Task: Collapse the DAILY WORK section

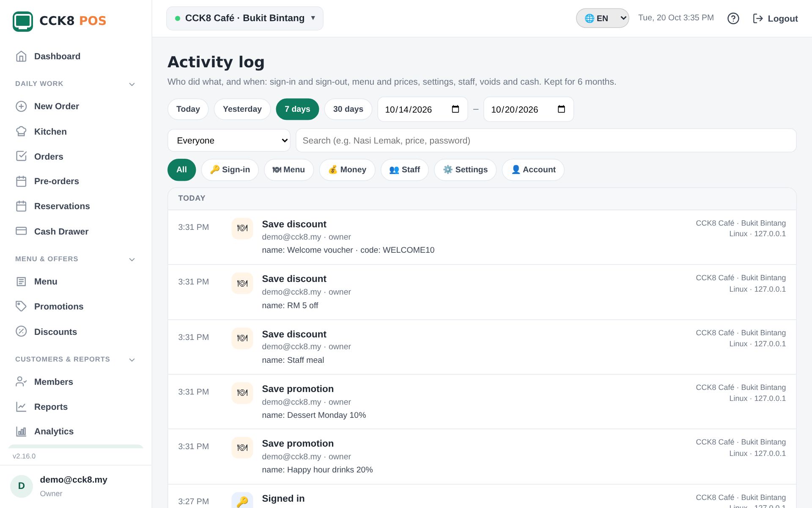Action: click(132, 84)
